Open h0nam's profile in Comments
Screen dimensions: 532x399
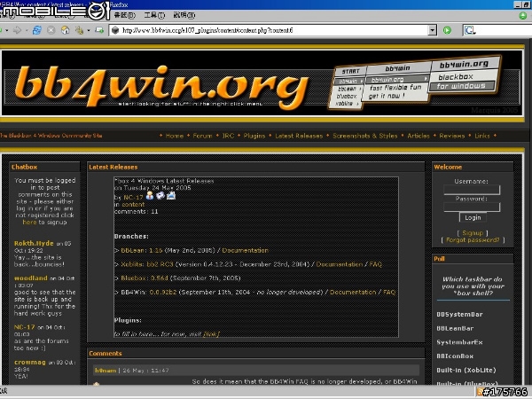pyautogui.click(x=106, y=370)
